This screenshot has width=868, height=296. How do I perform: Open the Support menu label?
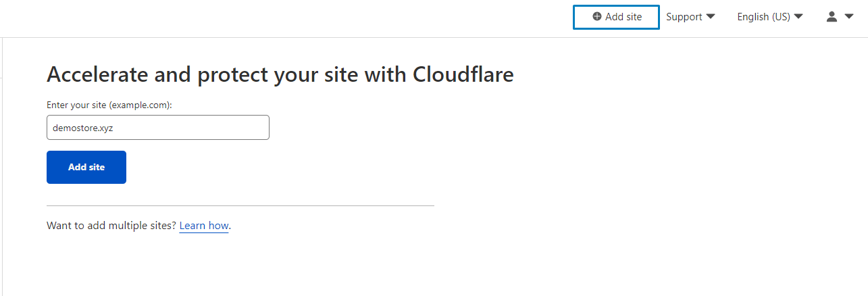coord(684,17)
